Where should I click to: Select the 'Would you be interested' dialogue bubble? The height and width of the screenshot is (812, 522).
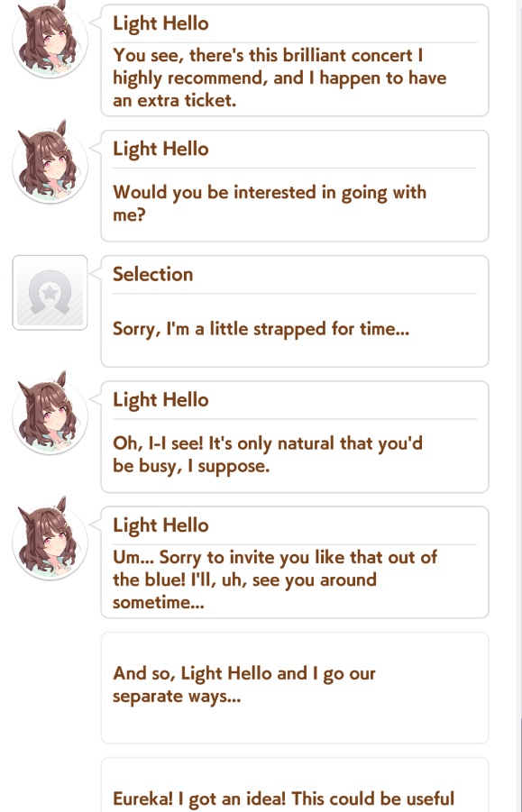coord(295,186)
